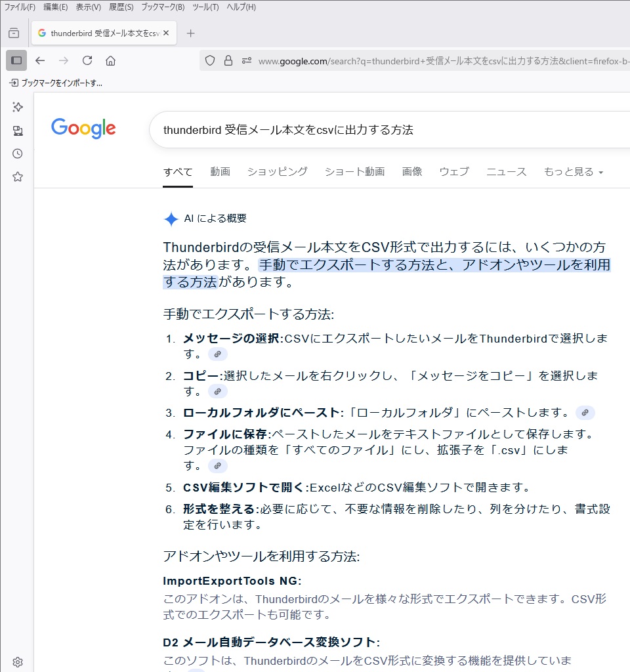Close the thunderbird search tab
The height and width of the screenshot is (672, 630).
click(166, 33)
